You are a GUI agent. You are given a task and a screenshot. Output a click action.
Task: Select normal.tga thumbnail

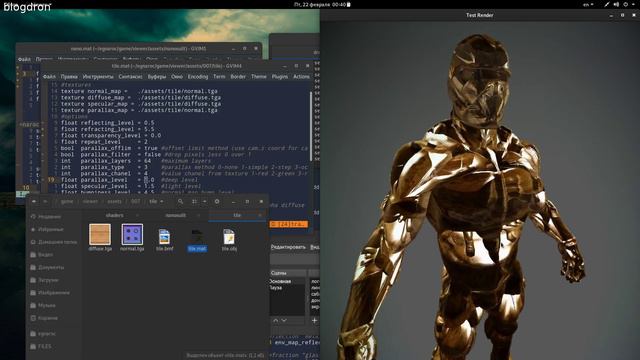(132, 234)
